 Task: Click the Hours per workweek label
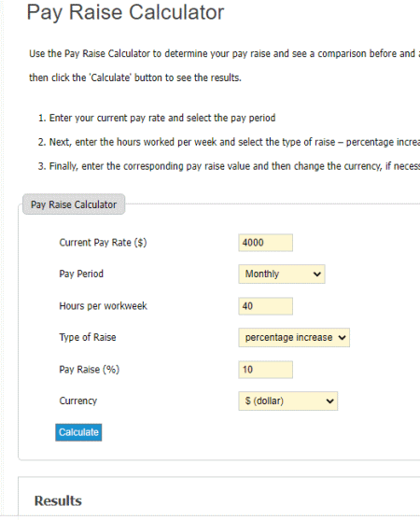[x=103, y=306]
